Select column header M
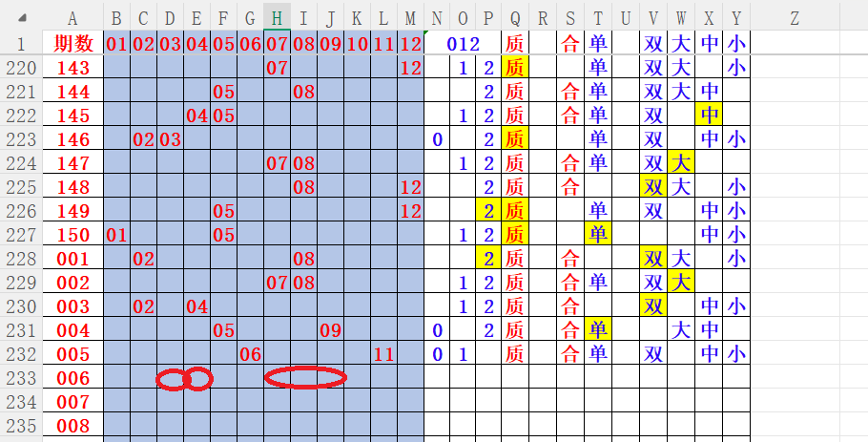This screenshot has height=442, width=868. pyautogui.click(x=410, y=18)
